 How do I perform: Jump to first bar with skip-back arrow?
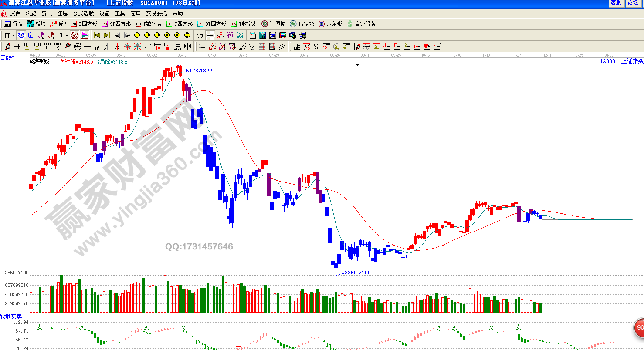tap(97, 35)
